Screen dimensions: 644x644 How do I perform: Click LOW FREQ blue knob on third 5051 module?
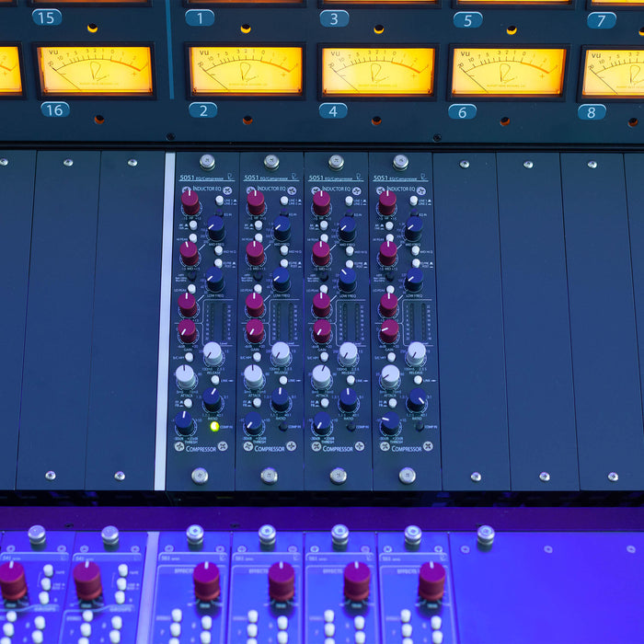[348, 280]
